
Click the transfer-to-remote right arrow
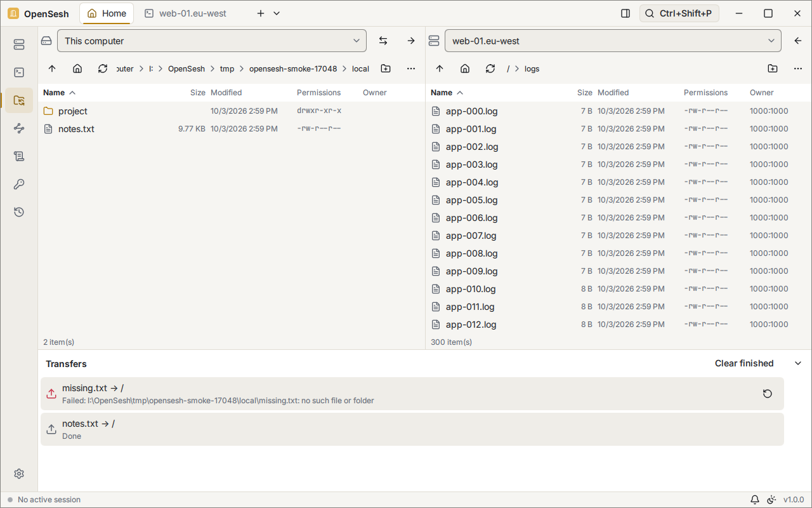click(x=411, y=41)
